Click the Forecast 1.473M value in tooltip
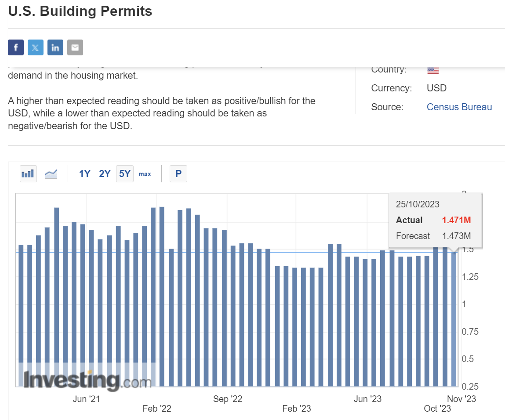 coord(456,236)
